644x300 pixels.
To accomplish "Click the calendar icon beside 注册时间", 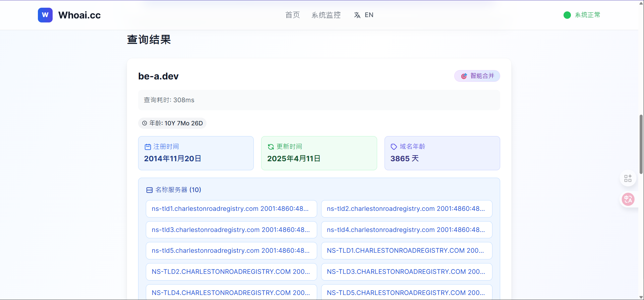I will (148, 147).
